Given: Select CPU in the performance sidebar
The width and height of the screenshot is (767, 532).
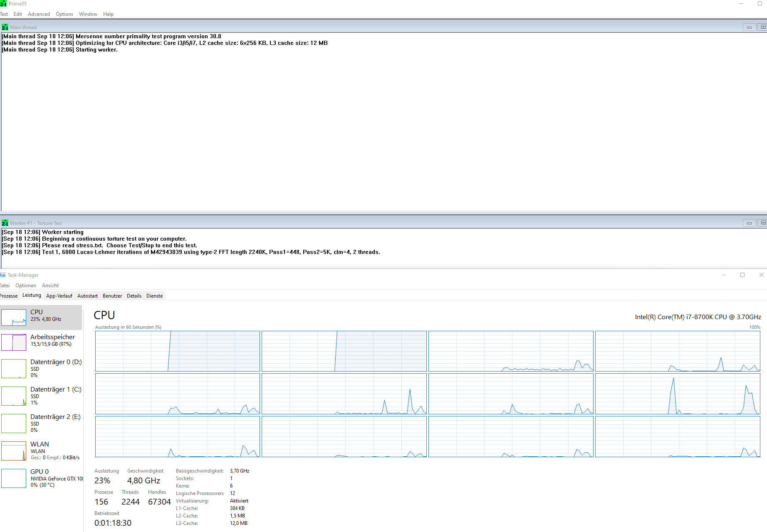Looking at the screenshot, I should [41, 318].
